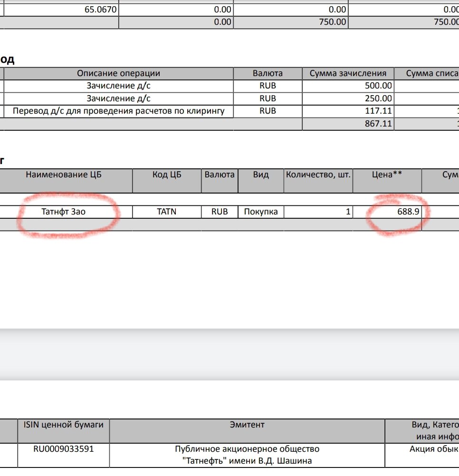Click the 'Сумма зачисления' column header
This screenshot has width=459, height=476.
tap(348, 73)
